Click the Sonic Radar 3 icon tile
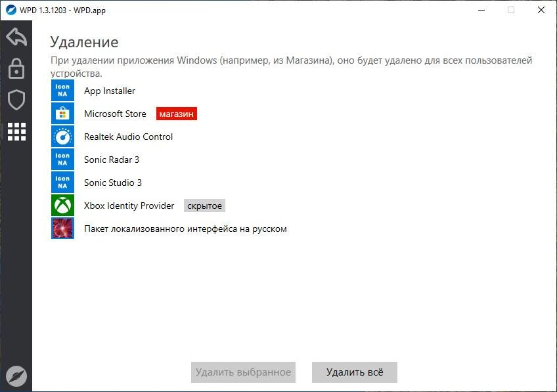 [62, 160]
